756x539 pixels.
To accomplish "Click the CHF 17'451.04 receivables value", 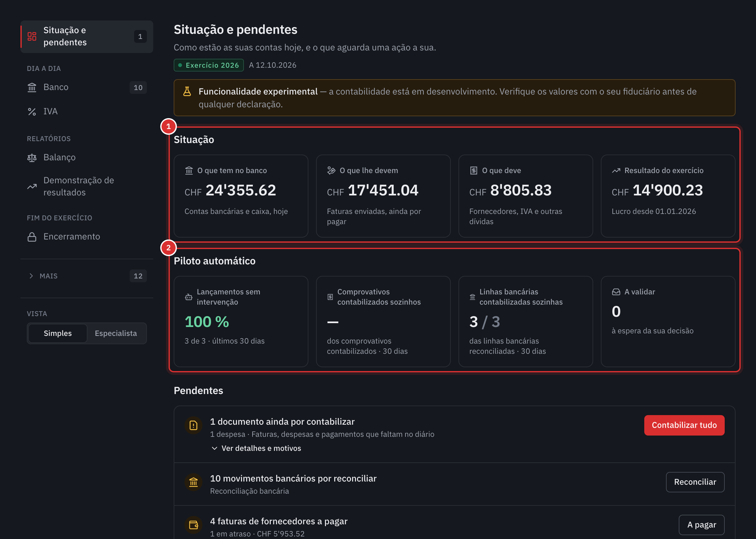I will [x=373, y=191].
